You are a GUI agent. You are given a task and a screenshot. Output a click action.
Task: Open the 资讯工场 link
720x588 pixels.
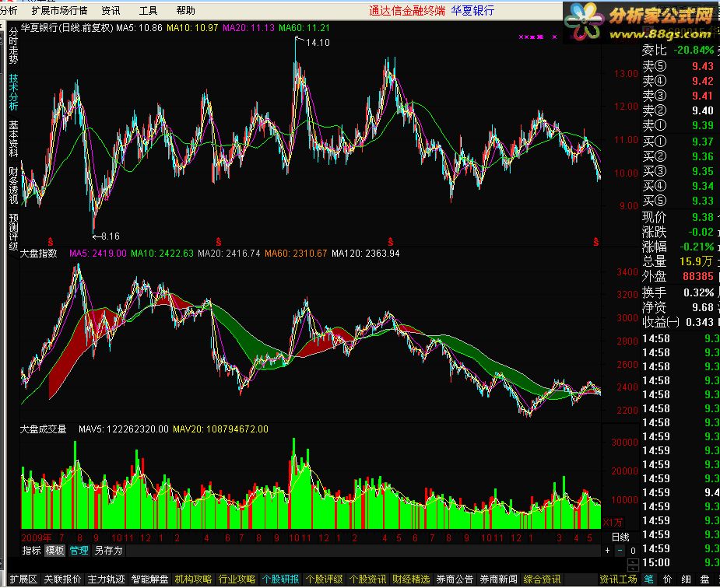click(618, 579)
